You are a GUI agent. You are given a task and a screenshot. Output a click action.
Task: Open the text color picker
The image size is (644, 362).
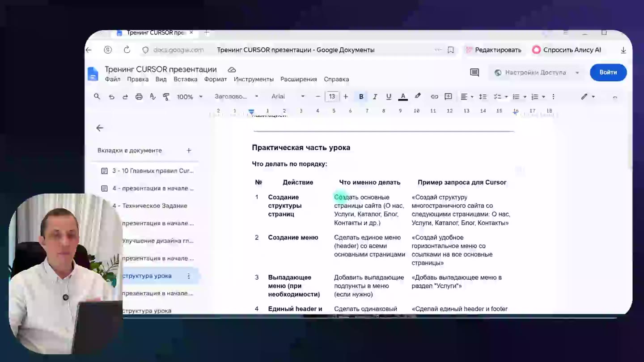403,97
